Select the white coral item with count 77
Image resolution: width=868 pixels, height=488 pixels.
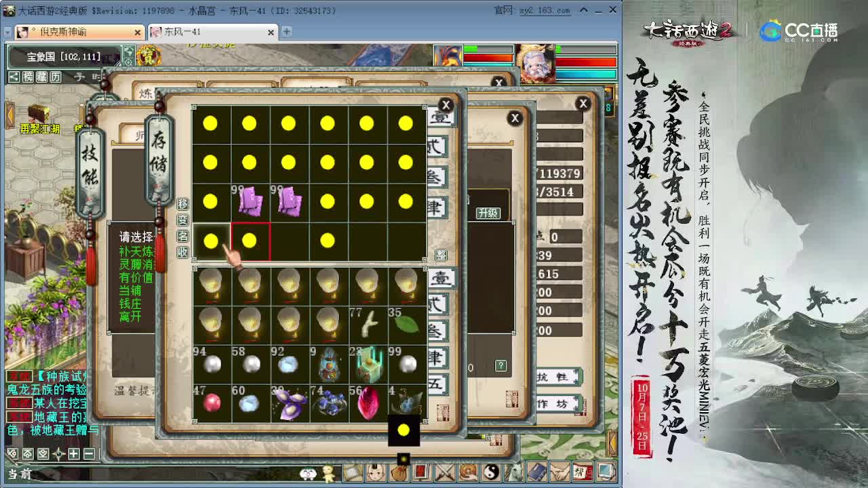(367, 325)
